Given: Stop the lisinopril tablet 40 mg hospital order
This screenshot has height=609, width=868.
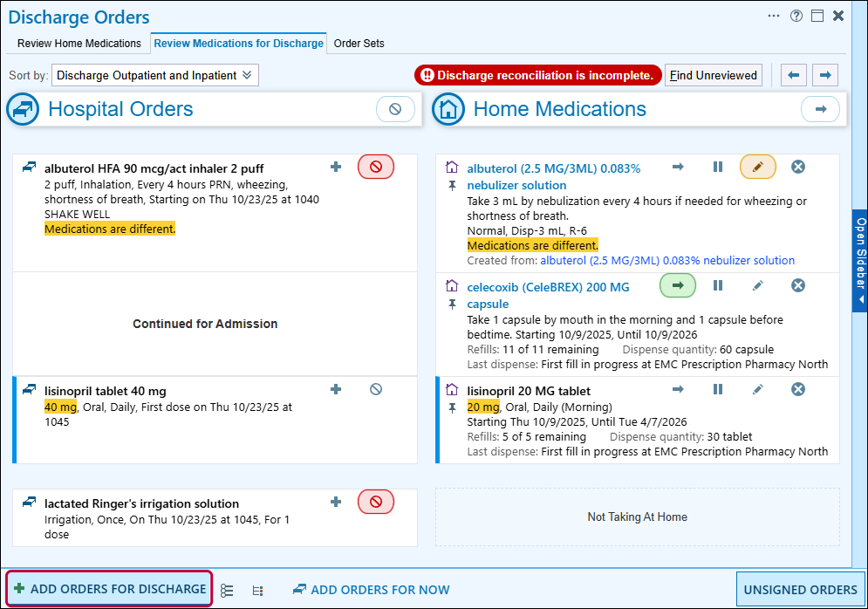Looking at the screenshot, I should pos(376,389).
